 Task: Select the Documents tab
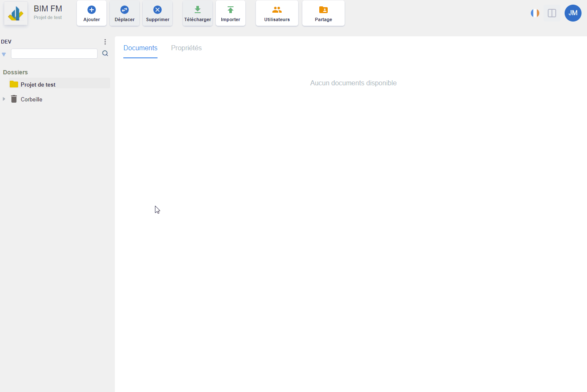[140, 48]
